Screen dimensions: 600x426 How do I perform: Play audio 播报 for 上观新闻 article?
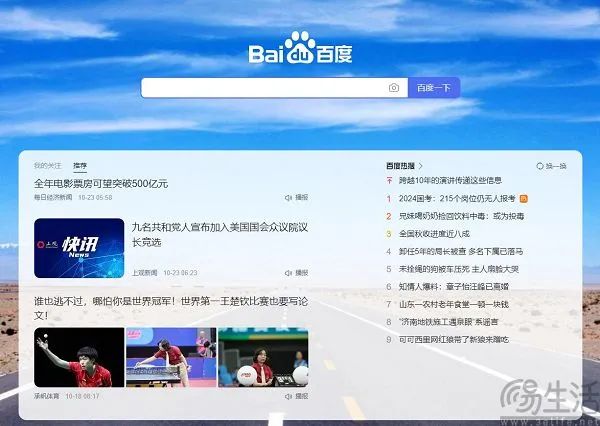click(297, 273)
